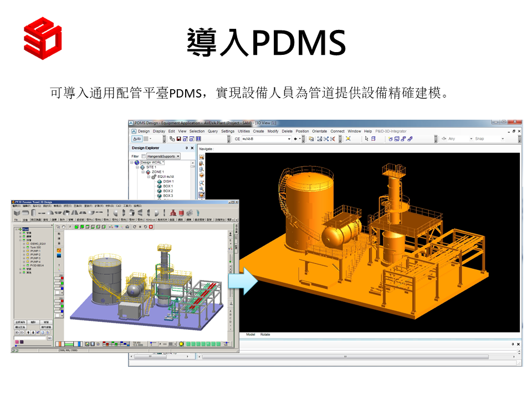Click the red barrel vessel icon
The width and height of the screenshot is (532, 399).
[181, 213]
